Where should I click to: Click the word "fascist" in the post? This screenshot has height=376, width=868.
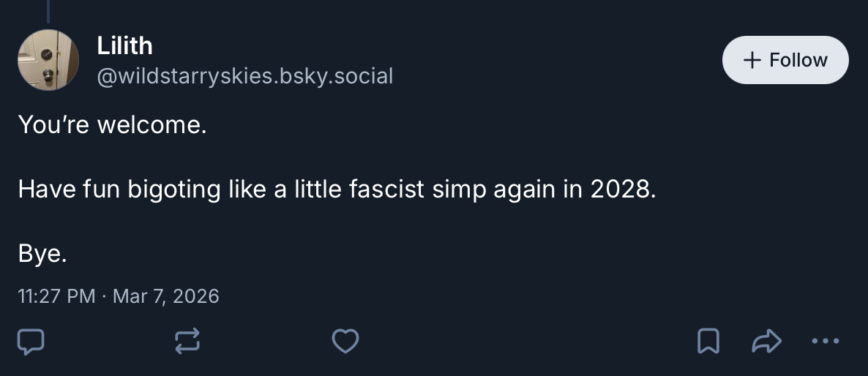click(x=387, y=189)
